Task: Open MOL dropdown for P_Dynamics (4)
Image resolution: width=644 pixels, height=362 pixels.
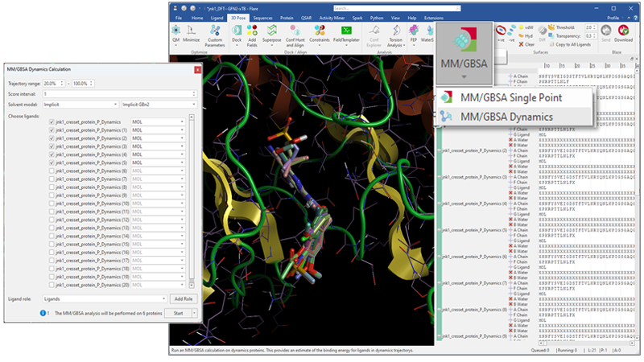Action: click(x=158, y=154)
